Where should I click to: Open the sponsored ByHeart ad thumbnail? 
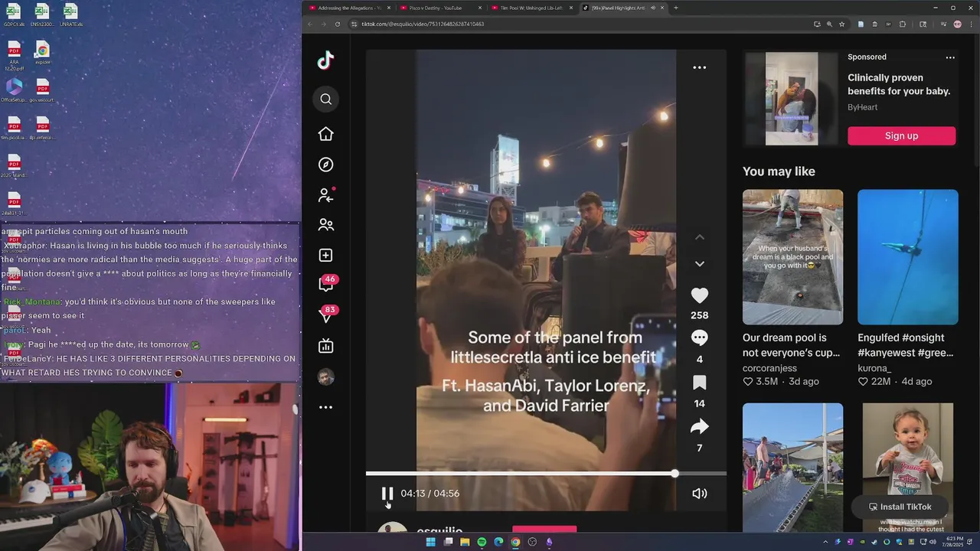(x=792, y=99)
